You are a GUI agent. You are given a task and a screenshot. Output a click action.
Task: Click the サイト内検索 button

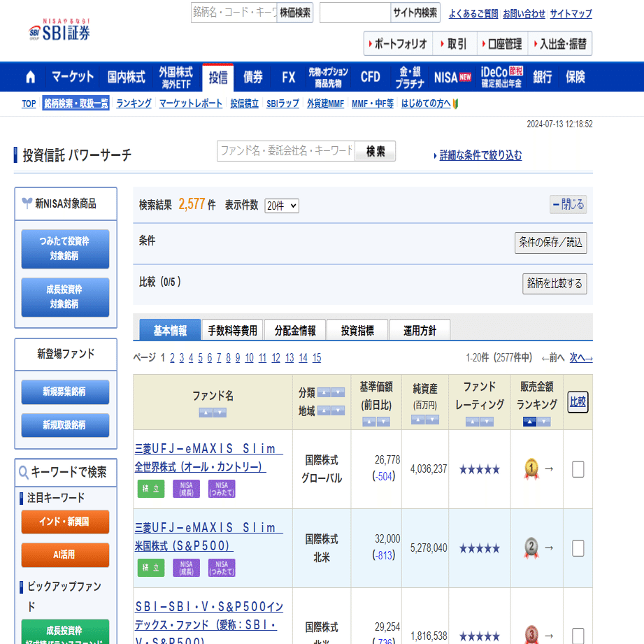pos(415,13)
